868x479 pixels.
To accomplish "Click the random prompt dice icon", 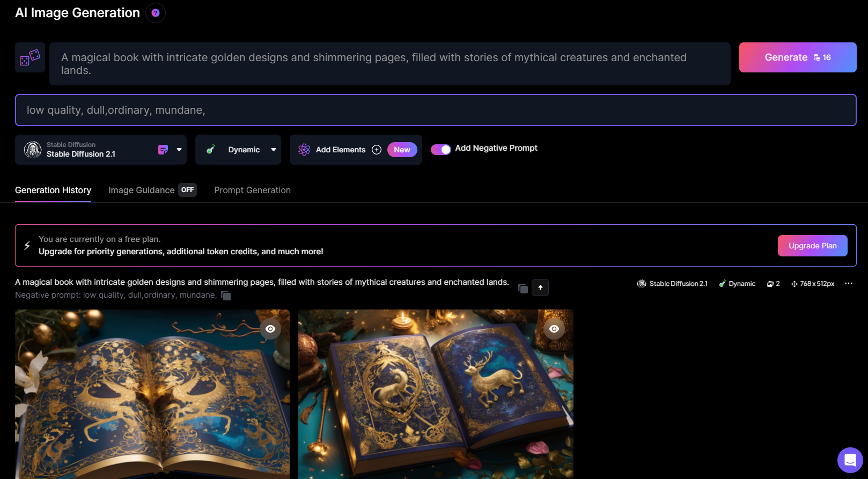I will click(30, 57).
